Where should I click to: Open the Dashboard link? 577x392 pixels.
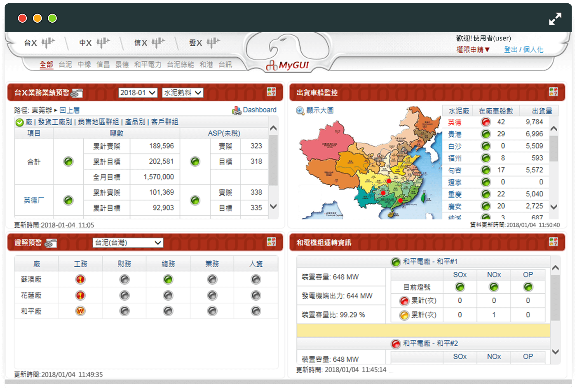pyautogui.click(x=260, y=110)
